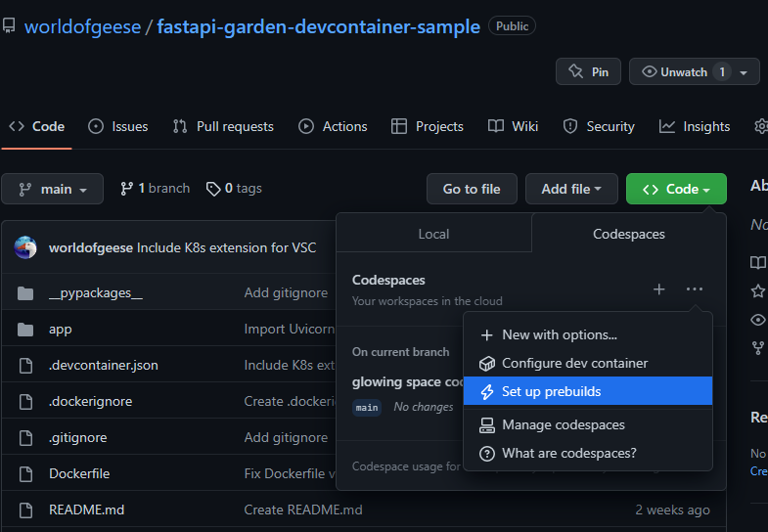Open the Projects tab

point(428,126)
